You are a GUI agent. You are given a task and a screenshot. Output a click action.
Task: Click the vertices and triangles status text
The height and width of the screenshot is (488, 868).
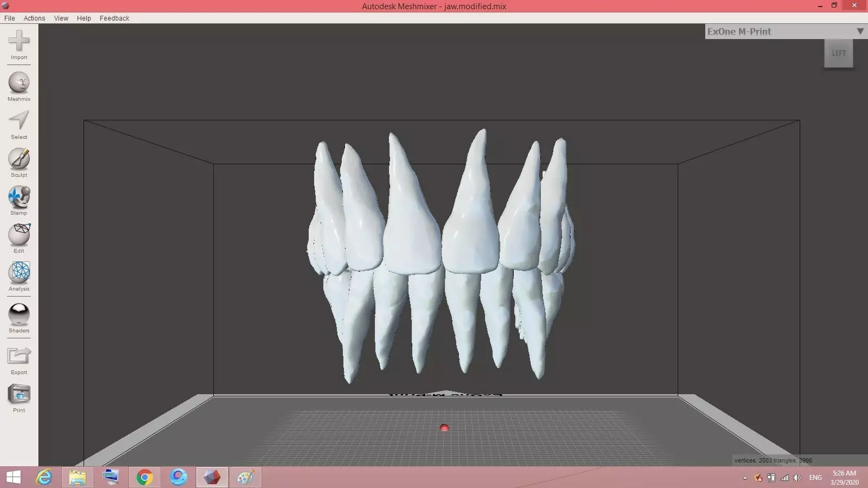point(773,460)
